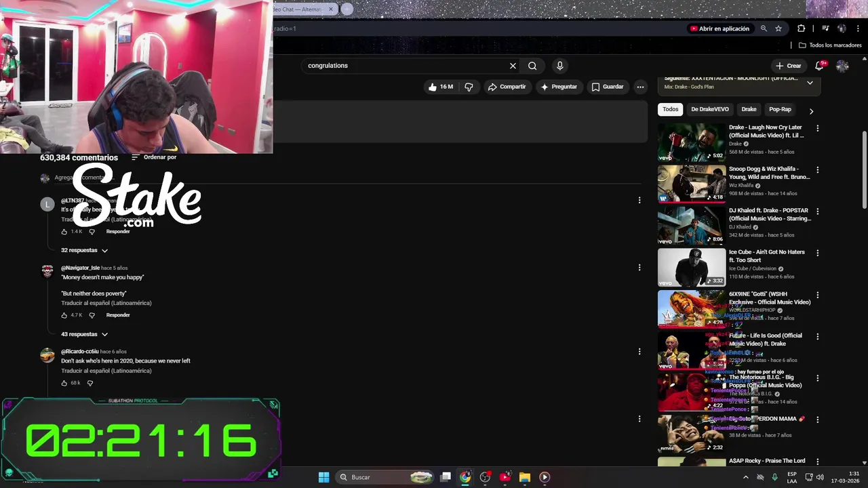Like the video with 16 M likes
Screen dimensions: 868x488
pos(440,87)
